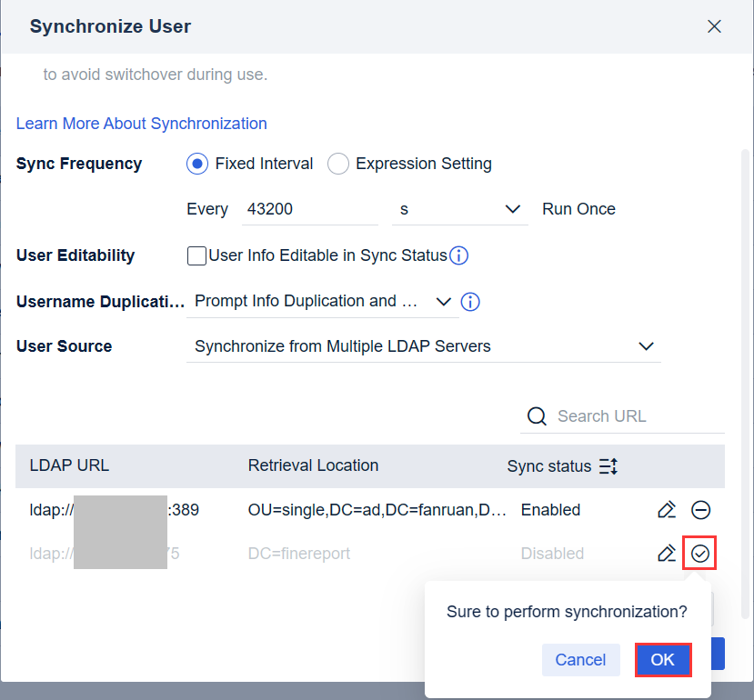
Task: Enable User Info Editable in Sync Status
Action: click(196, 255)
